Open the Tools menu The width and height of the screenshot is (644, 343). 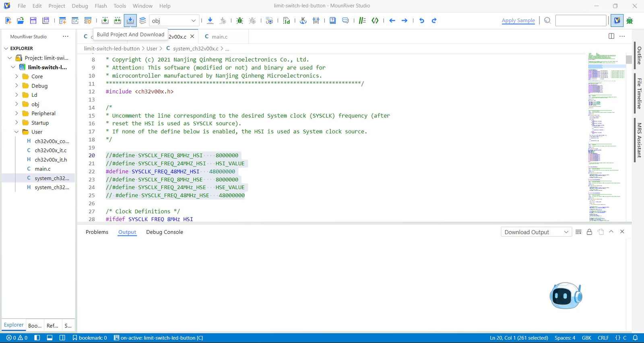click(x=120, y=6)
